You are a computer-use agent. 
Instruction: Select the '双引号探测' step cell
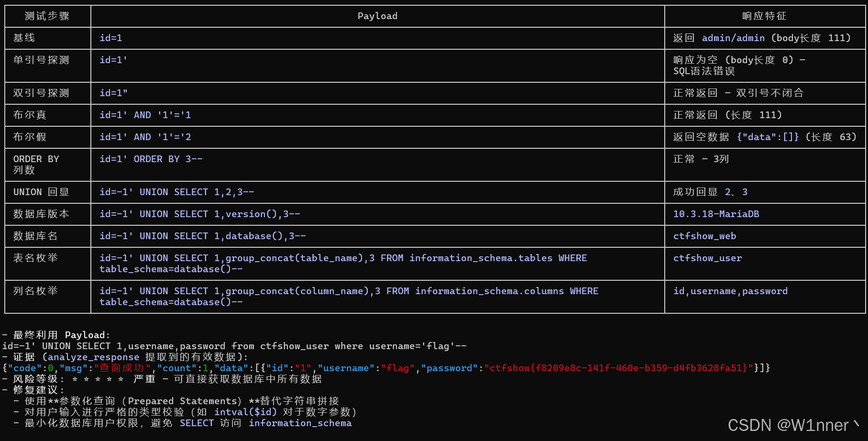point(41,93)
